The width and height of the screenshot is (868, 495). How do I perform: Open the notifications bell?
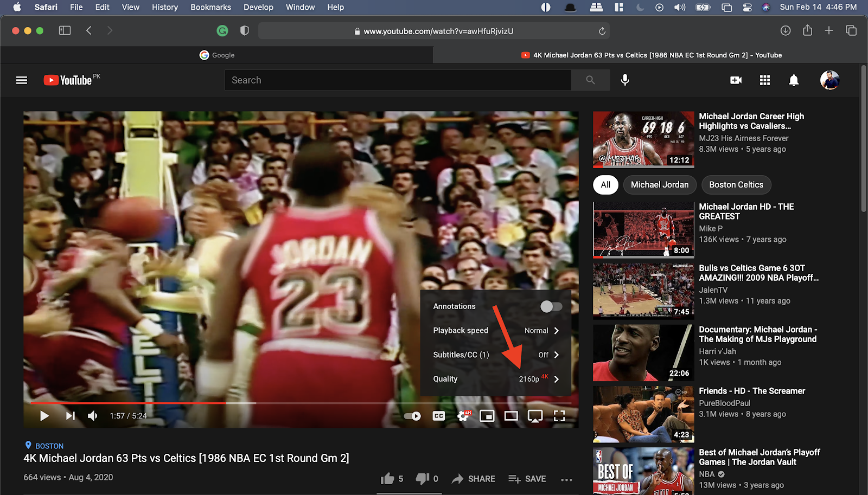tap(794, 80)
